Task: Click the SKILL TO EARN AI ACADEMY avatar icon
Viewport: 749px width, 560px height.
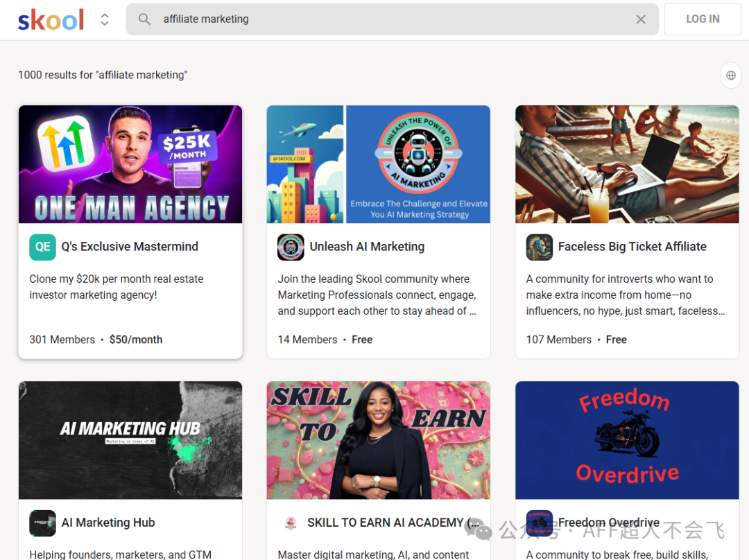Action: 291,523
